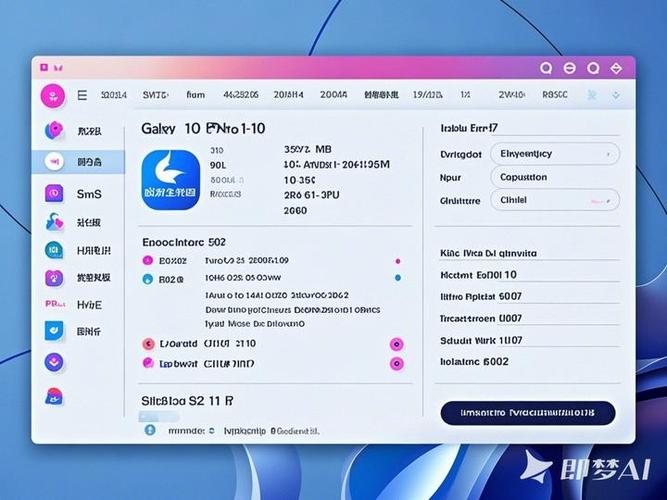Click the pink round icon beside Lpbwat row
This screenshot has height=500, width=667.
(x=148, y=363)
